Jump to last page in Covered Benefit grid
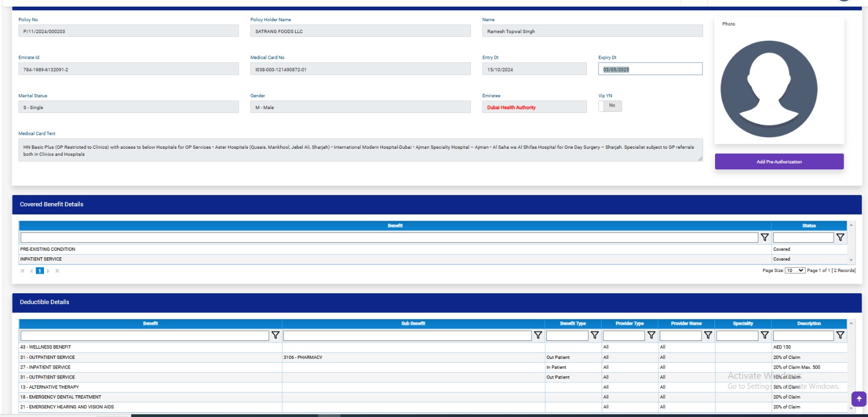The width and height of the screenshot is (868, 417). tap(57, 271)
